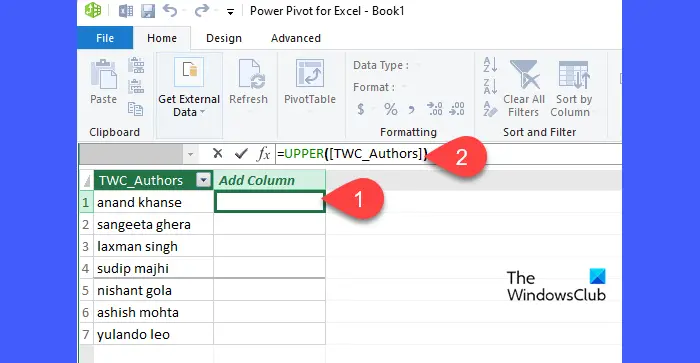Image resolution: width=700 pixels, height=363 pixels.
Task: Select the cell 'ashish mohta'
Action: (153, 312)
